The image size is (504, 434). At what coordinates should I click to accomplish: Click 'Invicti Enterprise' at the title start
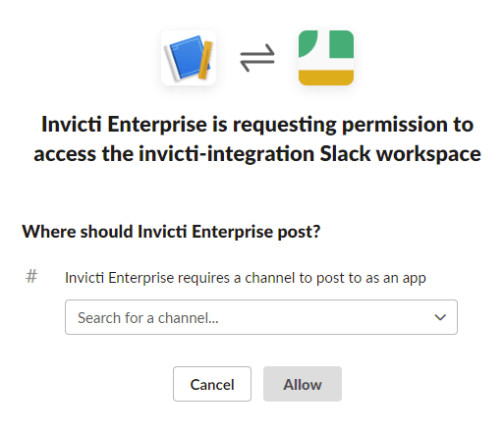point(124,125)
